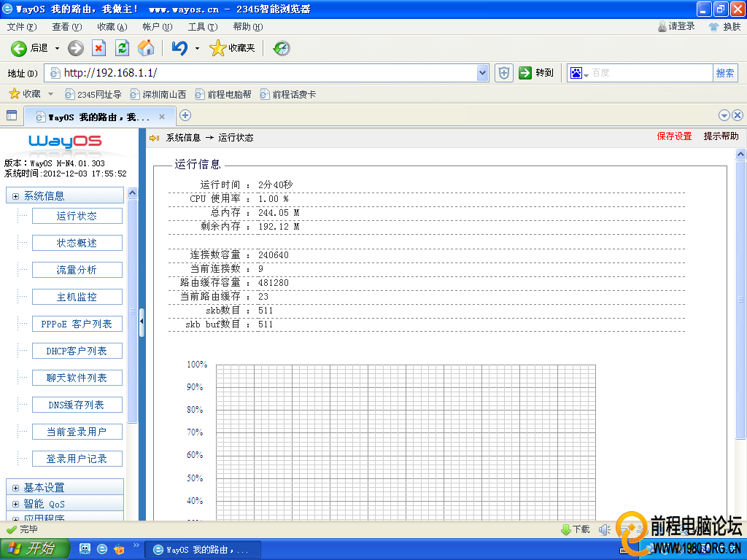Collapse the 系统信息 section
Screen dimensions: 747x560
coord(15,196)
